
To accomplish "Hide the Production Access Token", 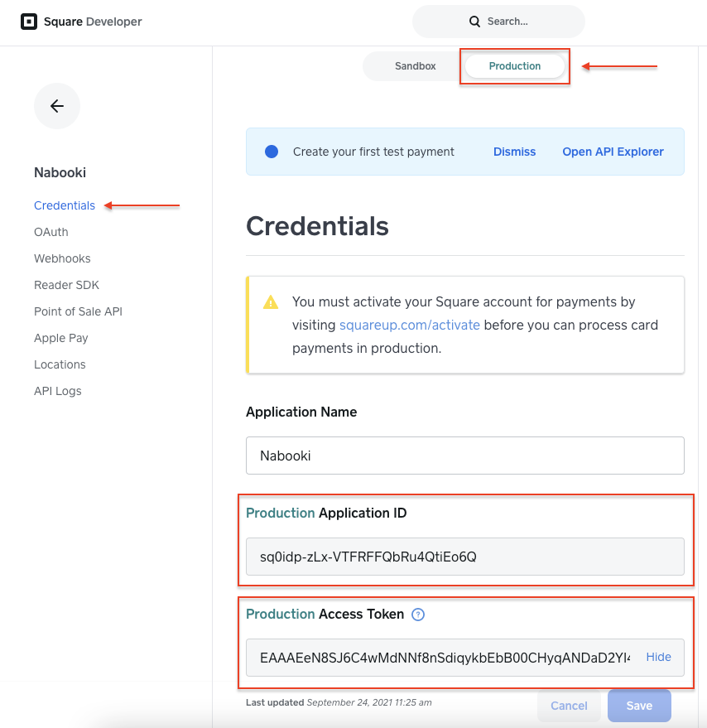I will click(x=658, y=657).
